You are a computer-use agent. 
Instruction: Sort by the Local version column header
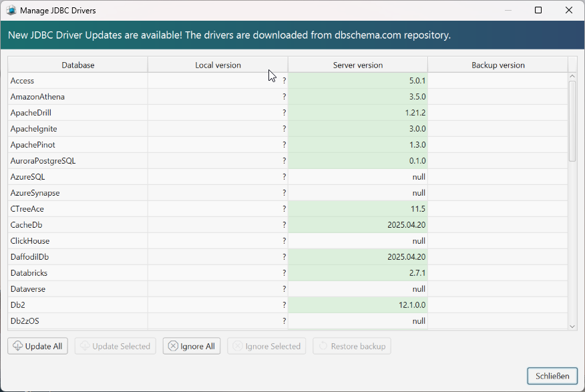pyautogui.click(x=218, y=65)
